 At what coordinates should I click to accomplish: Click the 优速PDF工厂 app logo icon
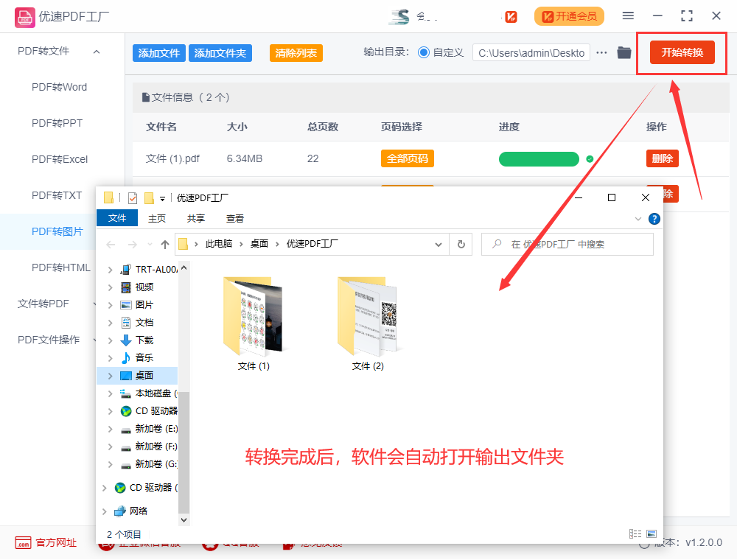coord(24,18)
